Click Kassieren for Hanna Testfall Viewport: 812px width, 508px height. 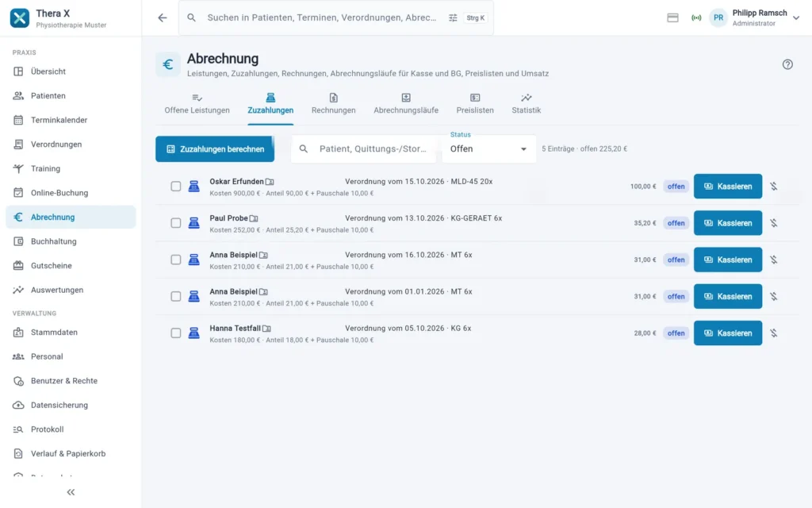[x=728, y=333]
